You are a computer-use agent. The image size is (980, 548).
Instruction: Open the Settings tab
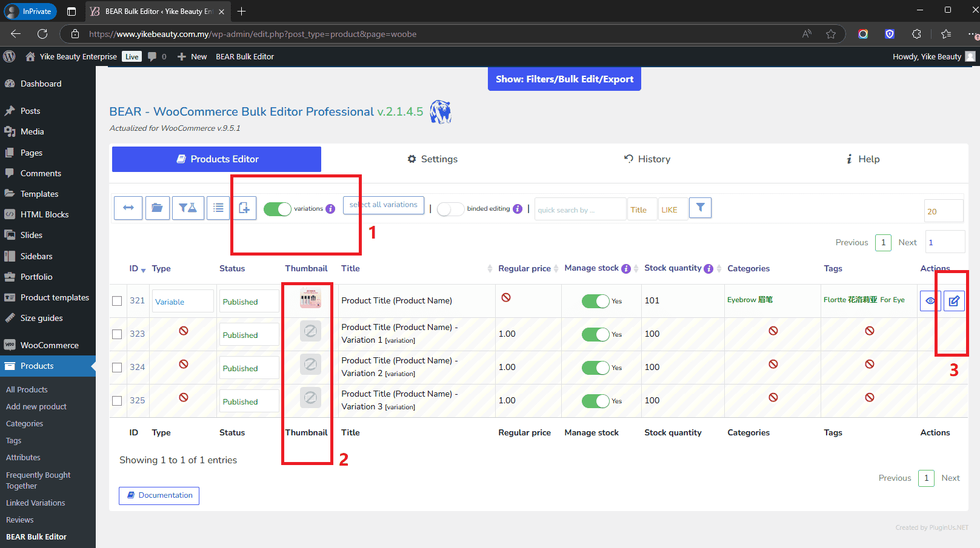point(432,159)
